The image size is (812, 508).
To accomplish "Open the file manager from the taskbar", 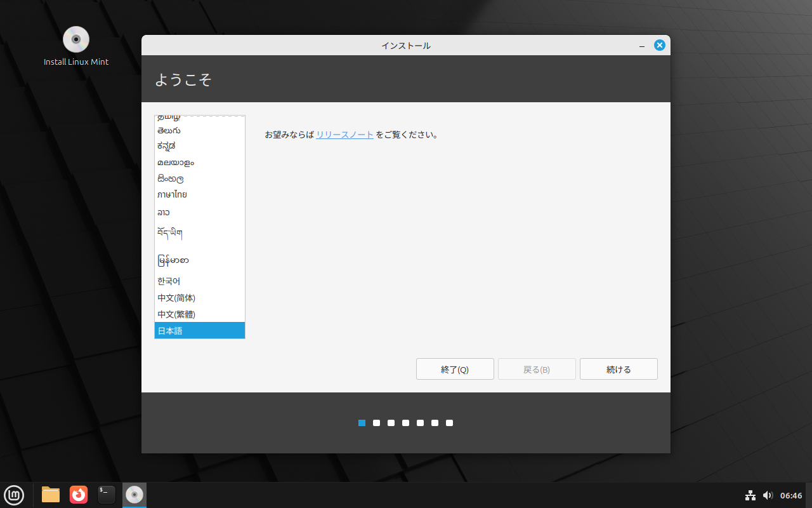I will [50, 495].
